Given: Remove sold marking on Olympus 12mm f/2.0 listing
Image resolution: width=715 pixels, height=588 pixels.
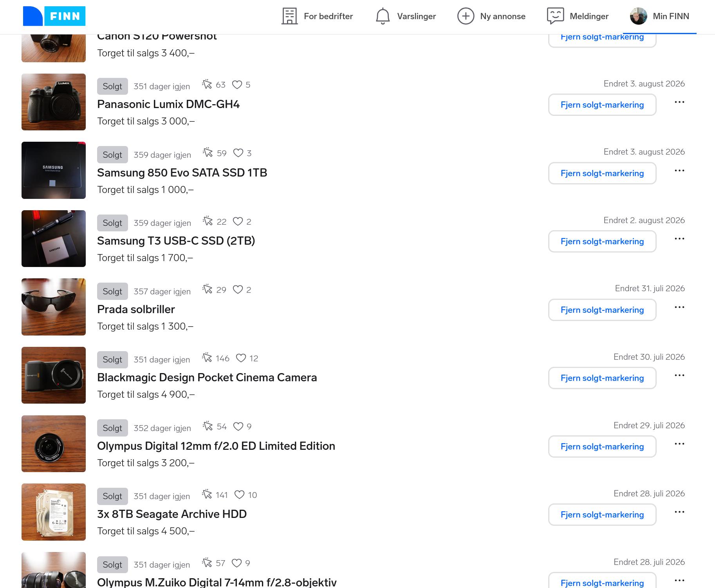Looking at the screenshot, I should 602,446.
